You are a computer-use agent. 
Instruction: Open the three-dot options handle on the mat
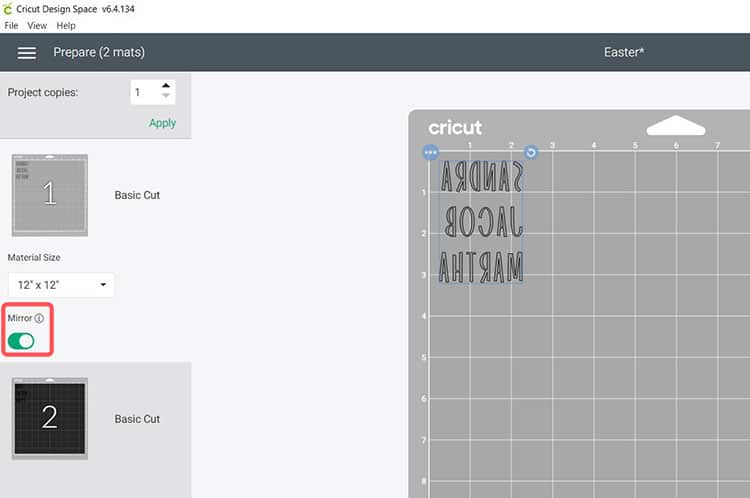tap(430, 153)
